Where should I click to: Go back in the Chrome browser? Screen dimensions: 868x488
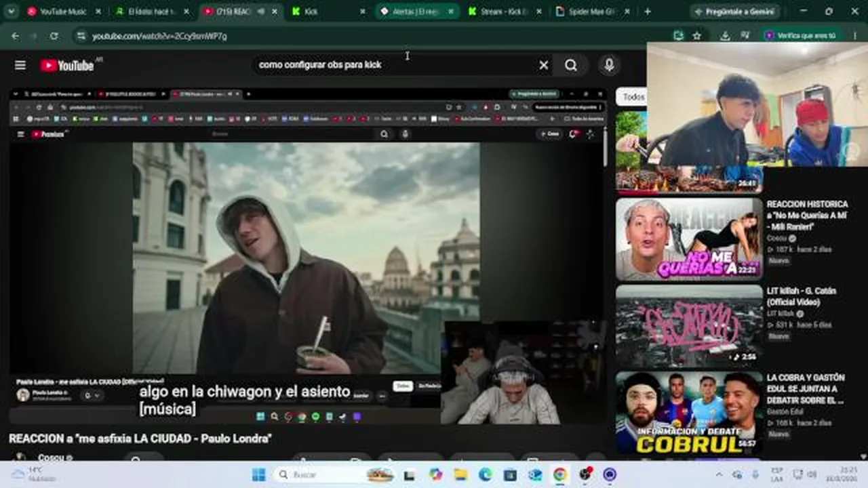point(16,36)
